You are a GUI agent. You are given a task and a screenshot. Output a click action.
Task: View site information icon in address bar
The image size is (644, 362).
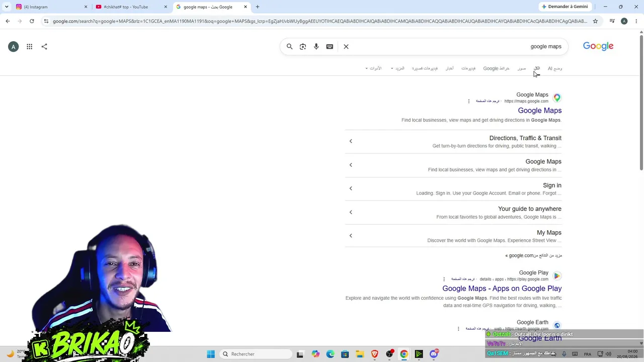tap(46, 21)
